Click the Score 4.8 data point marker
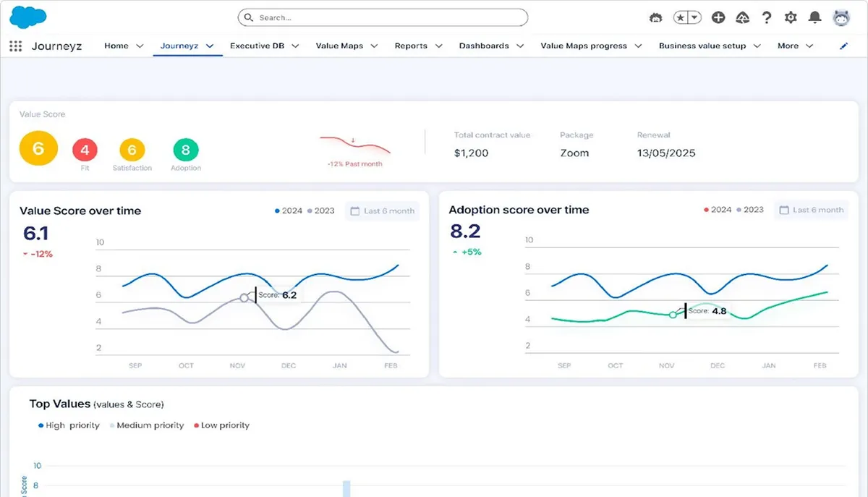The width and height of the screenshot is (868, 497). (673, 314)
